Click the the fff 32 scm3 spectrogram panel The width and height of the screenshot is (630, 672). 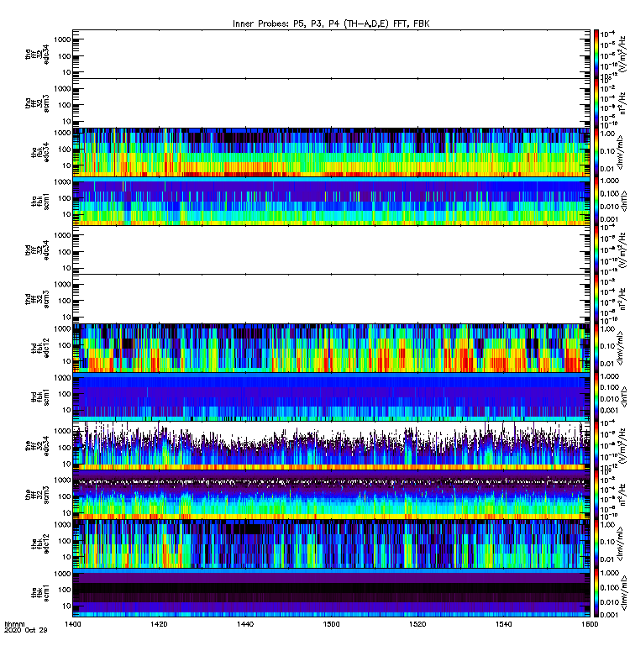click(331, 495)
